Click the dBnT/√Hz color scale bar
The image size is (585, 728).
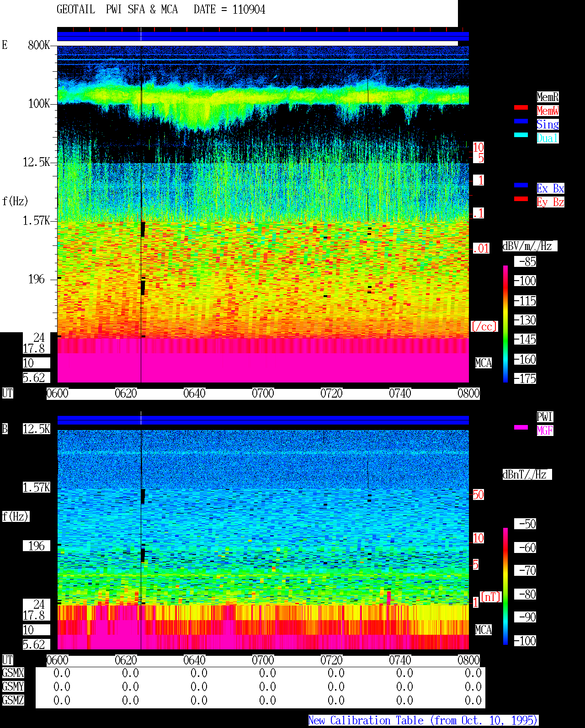[505, 586]
